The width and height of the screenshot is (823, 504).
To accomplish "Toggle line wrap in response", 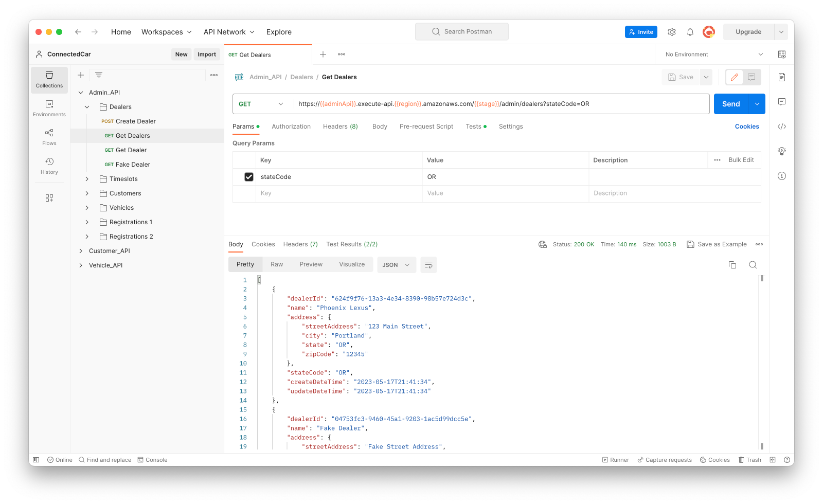I will click(x=428, y=265).
